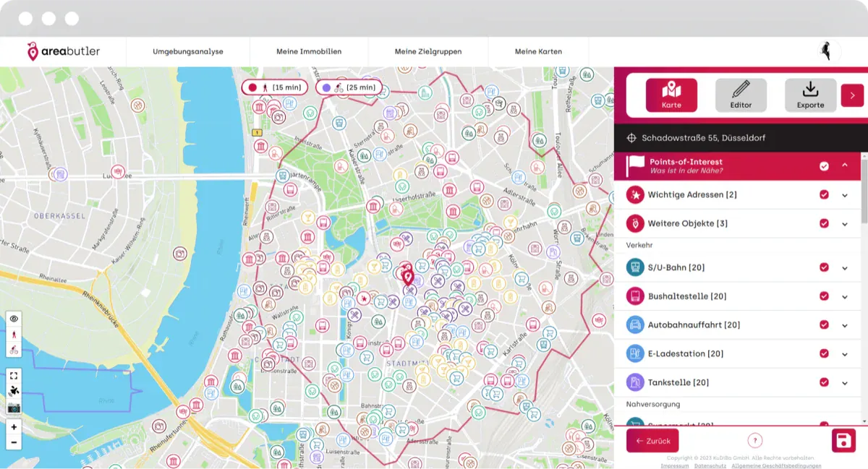Image resolution: width=868 pixels, height=469 pixels.
Task: Toggle map visibility eye icon
Action: coord(14,319)
